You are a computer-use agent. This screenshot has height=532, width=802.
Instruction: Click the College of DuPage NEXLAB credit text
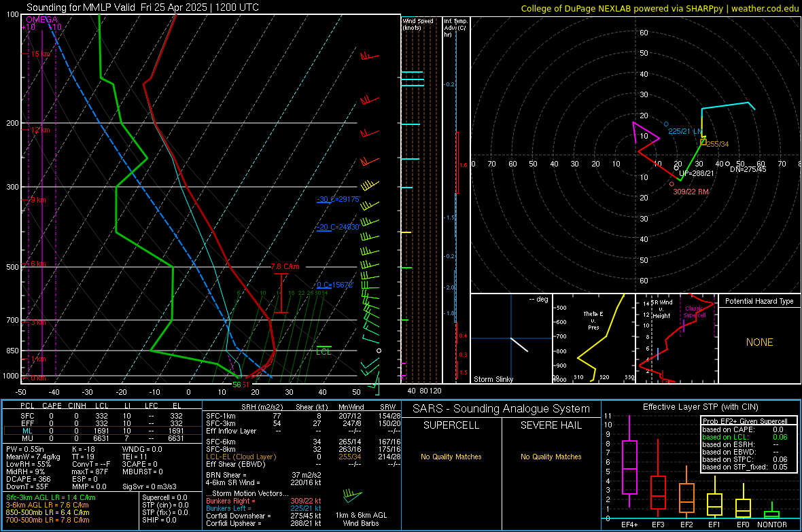659,8
